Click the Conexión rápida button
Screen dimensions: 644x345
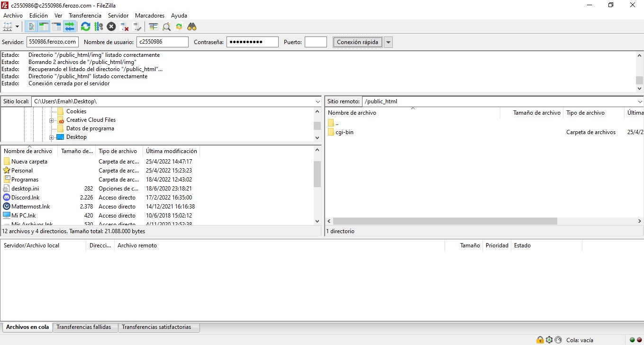coord(357,42)
